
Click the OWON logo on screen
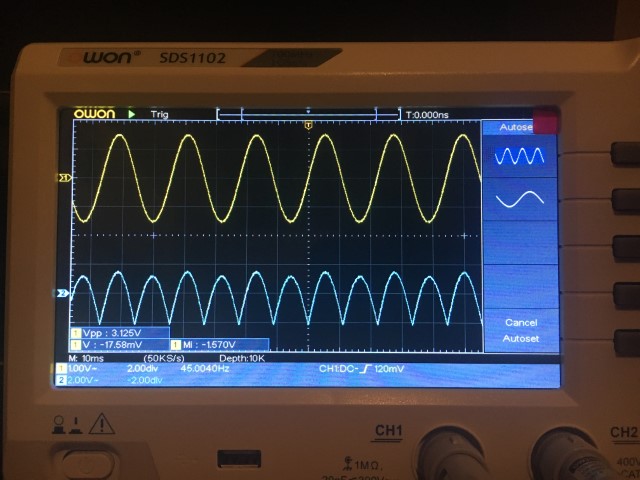(94, 113)
